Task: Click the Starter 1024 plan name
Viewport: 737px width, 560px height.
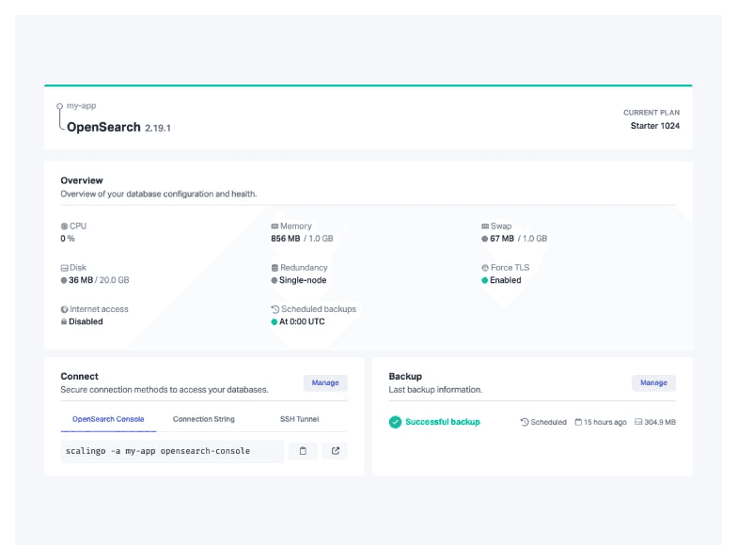Action: pos(654,126)
